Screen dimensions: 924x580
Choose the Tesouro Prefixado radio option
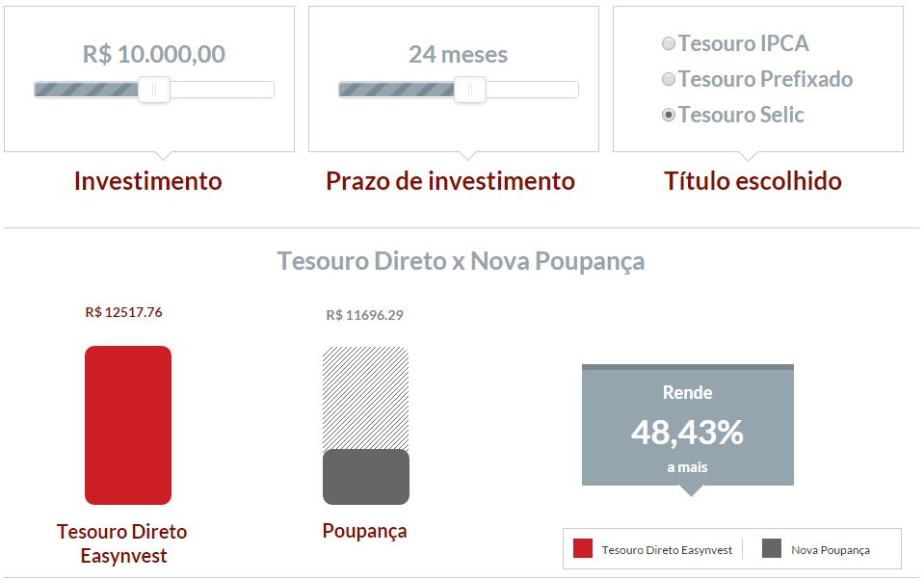(668, 79)
